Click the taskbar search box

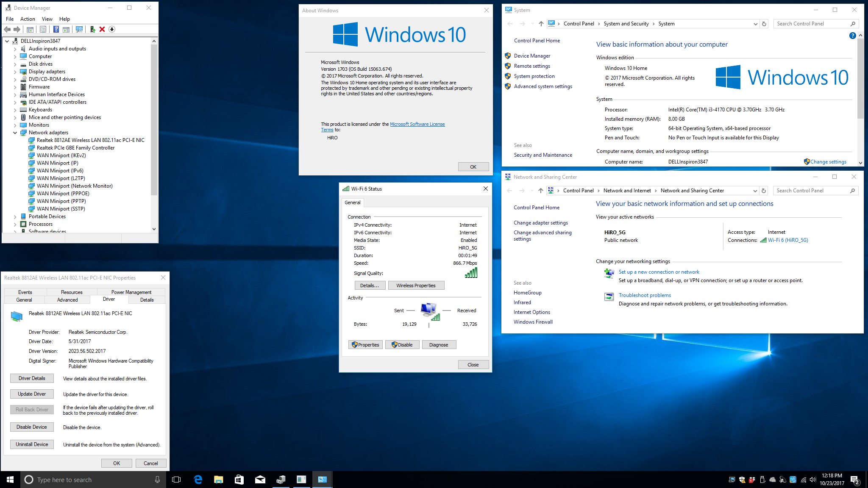93,480
